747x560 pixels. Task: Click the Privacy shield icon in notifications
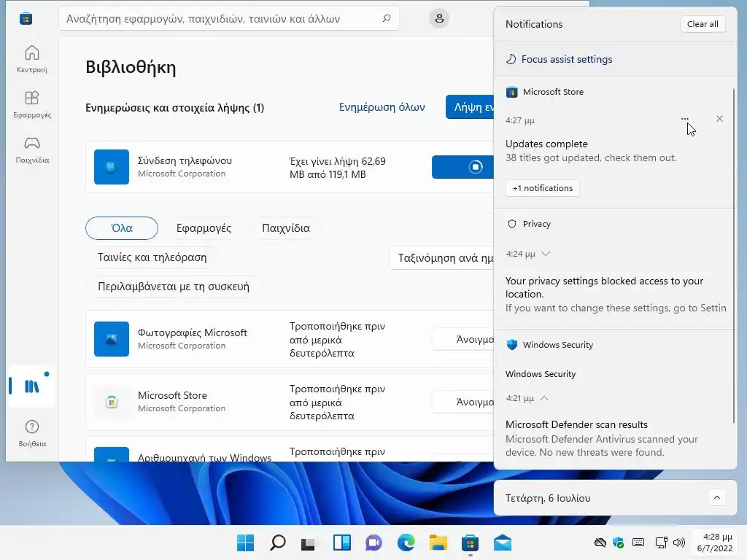pos(511,224)
